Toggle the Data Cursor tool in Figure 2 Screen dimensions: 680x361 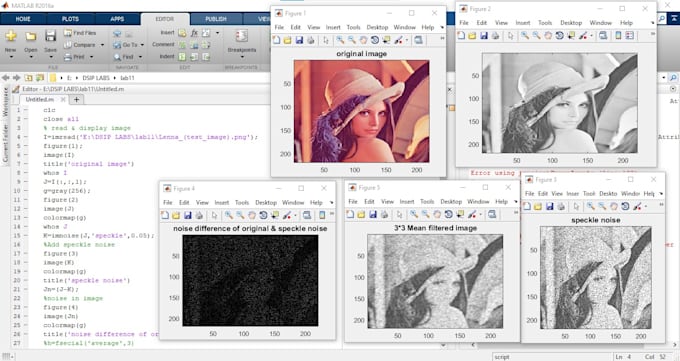[571, 36]
